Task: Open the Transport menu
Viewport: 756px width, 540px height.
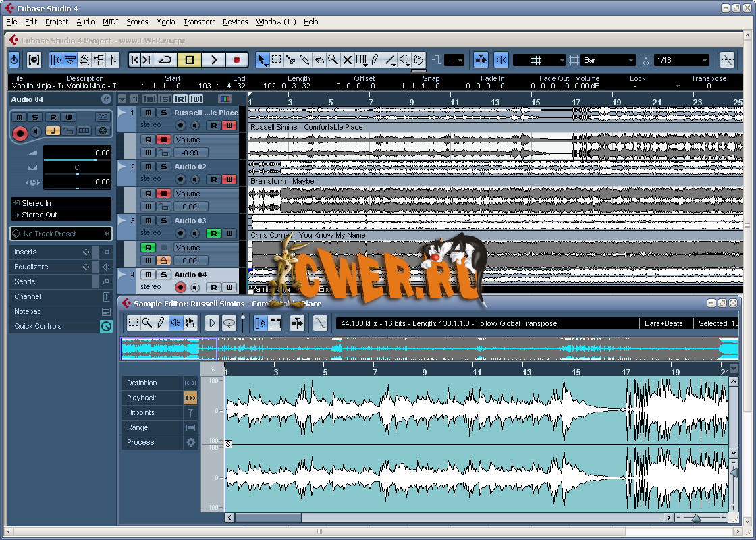Action: 198,22
